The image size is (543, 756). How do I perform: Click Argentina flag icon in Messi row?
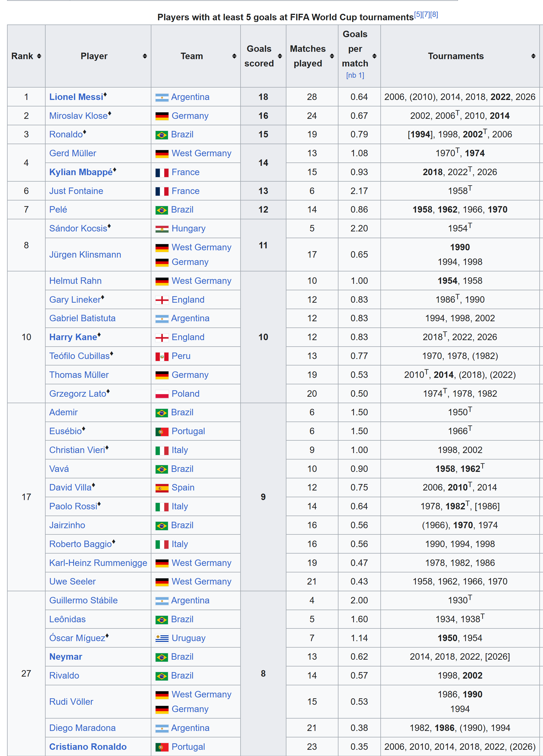coord(162,97)
